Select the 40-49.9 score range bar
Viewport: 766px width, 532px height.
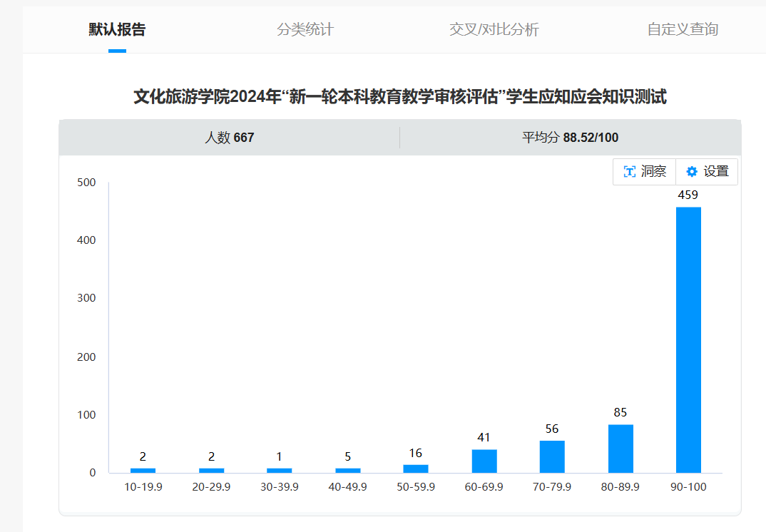[348, 471]
